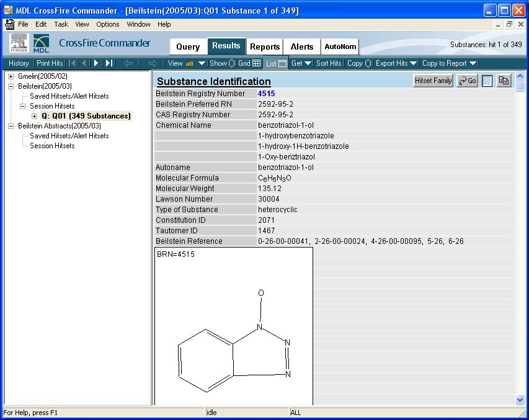529x420 pixels.
Task: Open the File menu
Action: point(23,24)
